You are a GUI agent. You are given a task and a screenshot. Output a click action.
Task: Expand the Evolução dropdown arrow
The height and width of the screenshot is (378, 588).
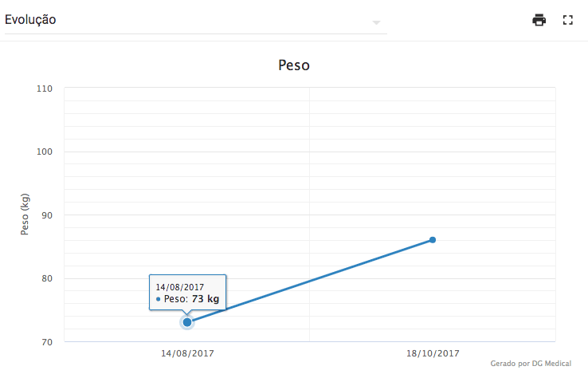click(376, 22)
